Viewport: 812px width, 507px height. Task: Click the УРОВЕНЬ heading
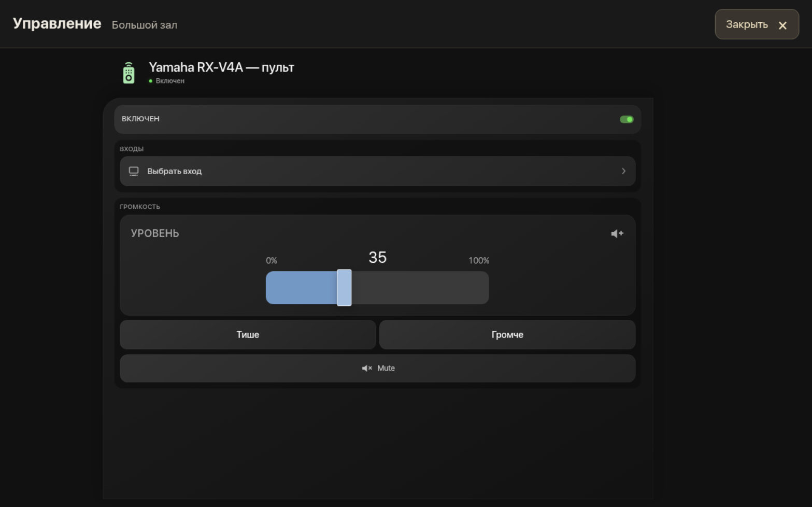click(155, 233)
